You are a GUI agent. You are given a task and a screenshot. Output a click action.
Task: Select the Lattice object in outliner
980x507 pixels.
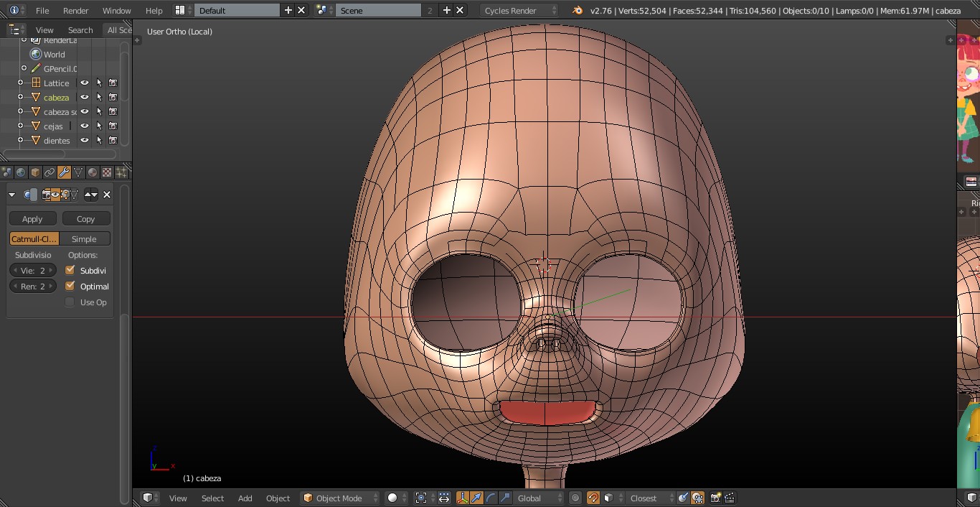tap(56, 83)
